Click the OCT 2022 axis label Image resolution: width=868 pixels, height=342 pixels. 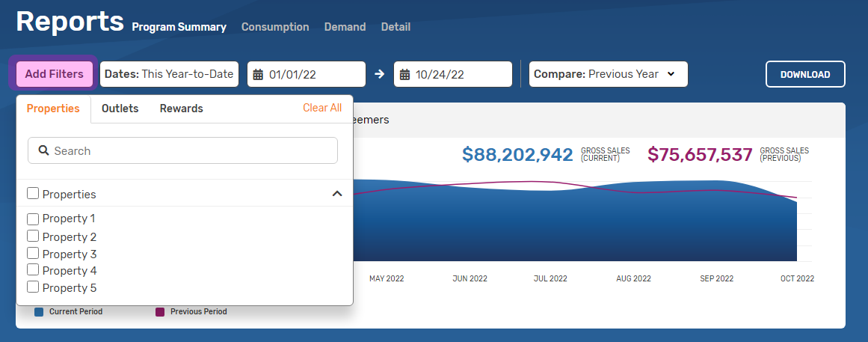click(x=797, y=279)
